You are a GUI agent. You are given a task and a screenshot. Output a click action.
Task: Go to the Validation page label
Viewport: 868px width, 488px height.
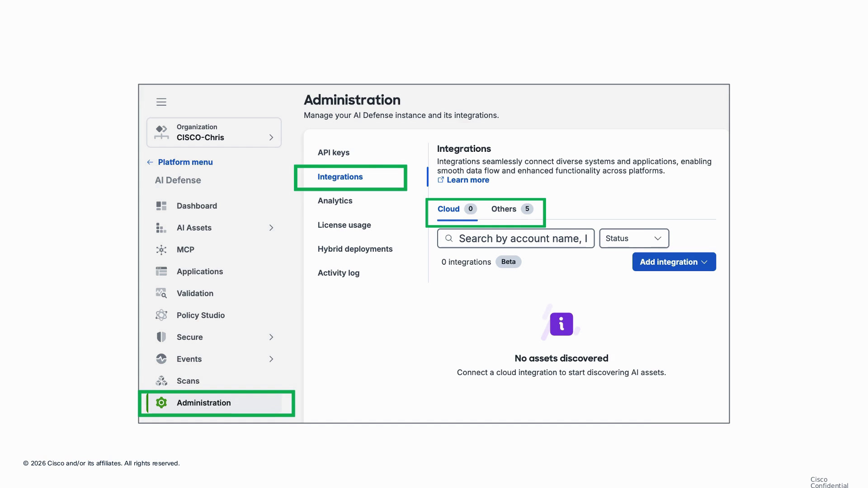[195, 293]
